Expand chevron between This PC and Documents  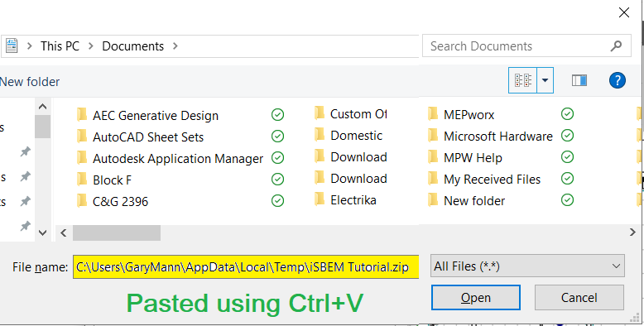pos(90,46)
